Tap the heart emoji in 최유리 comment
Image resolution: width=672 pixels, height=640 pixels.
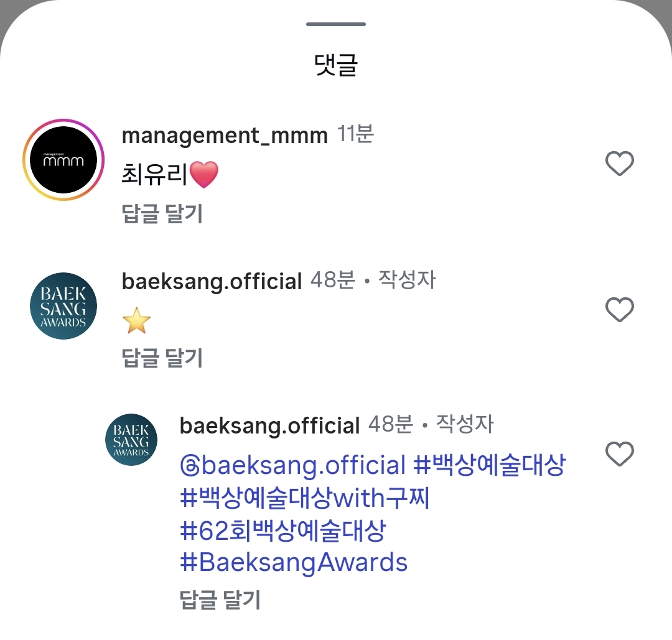pos(204,174)
